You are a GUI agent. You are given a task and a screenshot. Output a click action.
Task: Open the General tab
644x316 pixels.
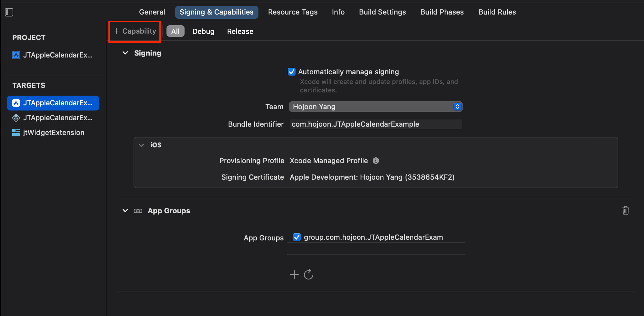click(x=152, y=12)
